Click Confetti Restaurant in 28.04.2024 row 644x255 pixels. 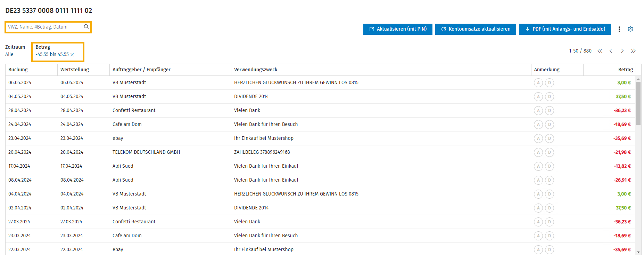pyautogui.click(x=134, y=111)
